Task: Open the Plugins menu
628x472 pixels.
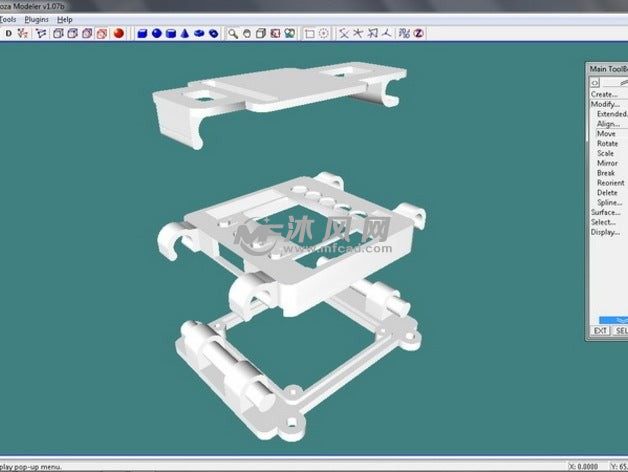Action: coord(36,19)
